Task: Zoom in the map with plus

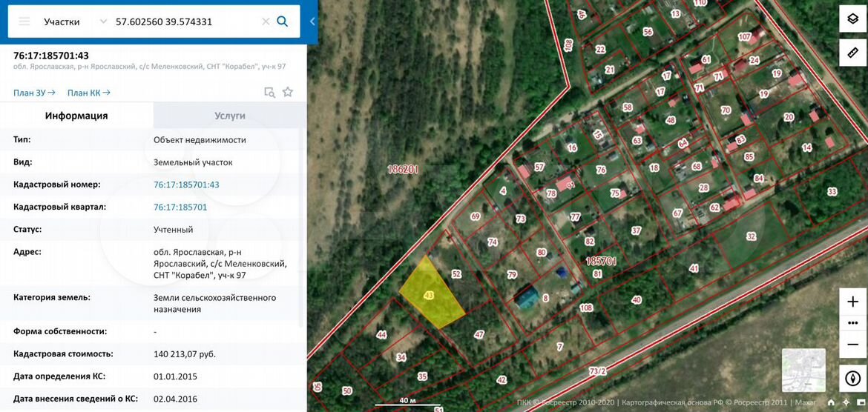Action: click(x=852, y=302)
